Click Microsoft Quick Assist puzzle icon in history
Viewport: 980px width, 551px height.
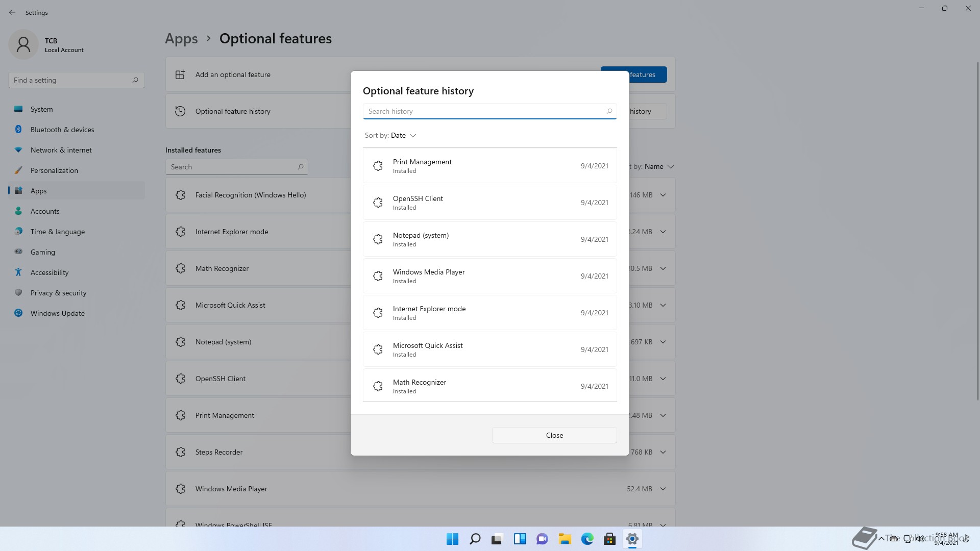point(378,349)
